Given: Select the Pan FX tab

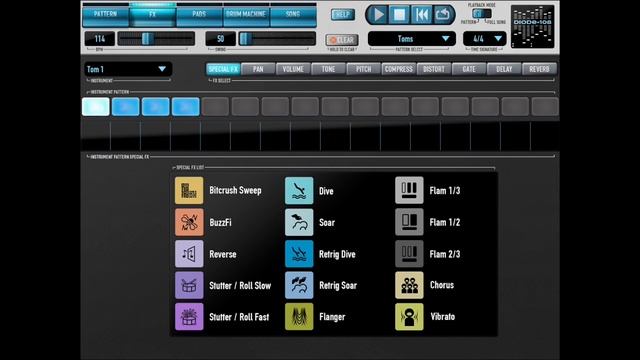Looking at the screenshot, I should 258,69.
